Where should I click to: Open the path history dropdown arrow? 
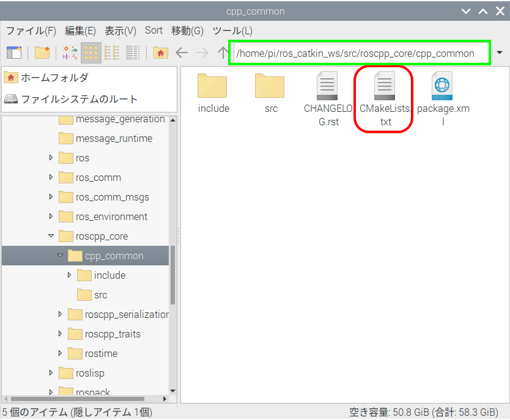coord(500,53)
